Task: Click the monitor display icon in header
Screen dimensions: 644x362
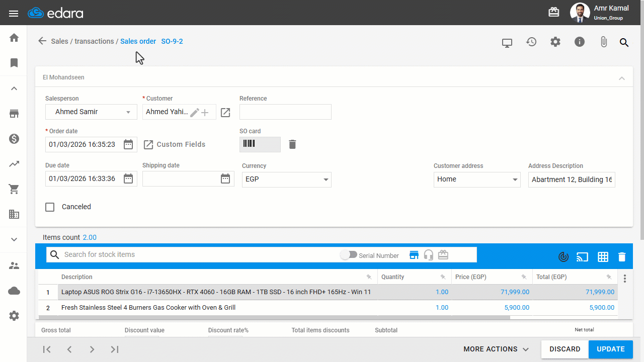Action: click(507, 43)
